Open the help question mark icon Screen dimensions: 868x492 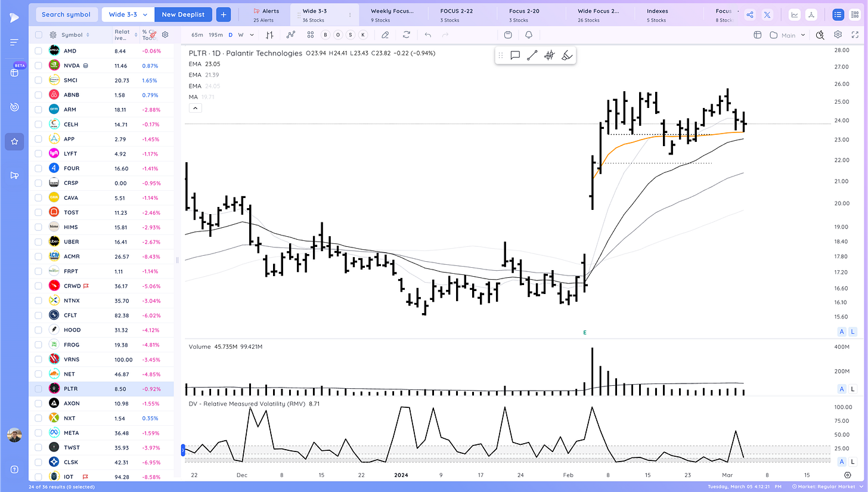coord(14,469)
